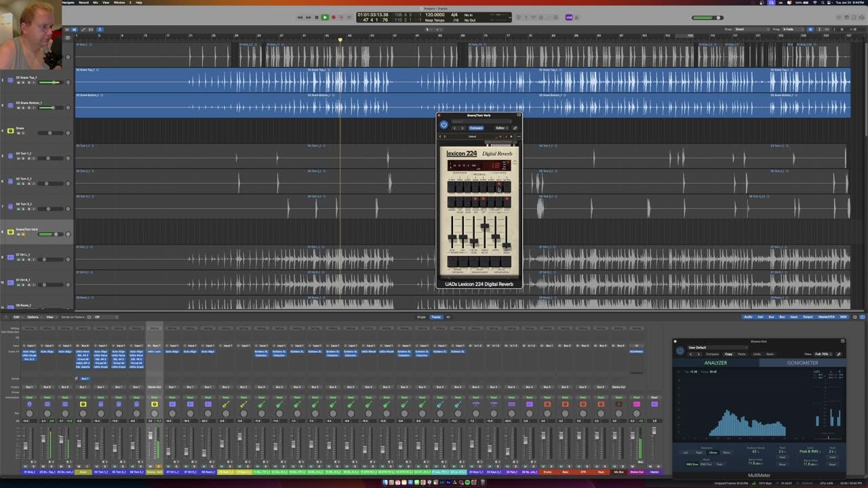The image size is (868, 488).
Task: Click the lit red program 7 button on Lexicon
Action: click(x=498, y=186)
